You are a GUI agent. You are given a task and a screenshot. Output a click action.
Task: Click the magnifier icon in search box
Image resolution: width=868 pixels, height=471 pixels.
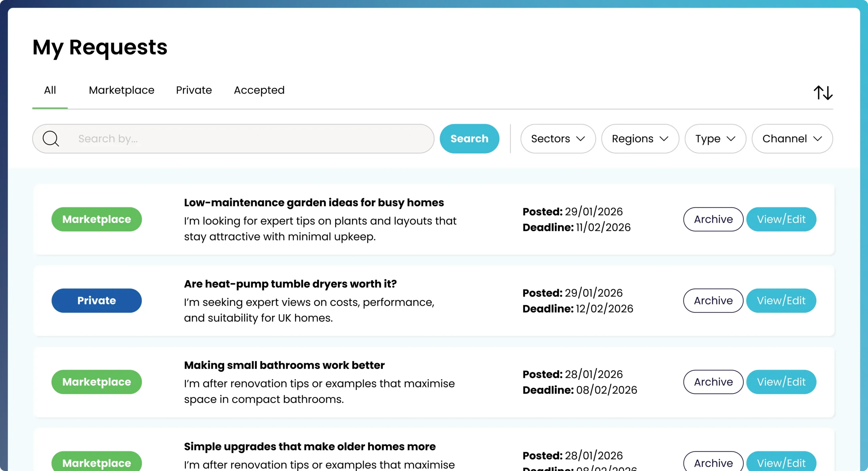(51, 139)
